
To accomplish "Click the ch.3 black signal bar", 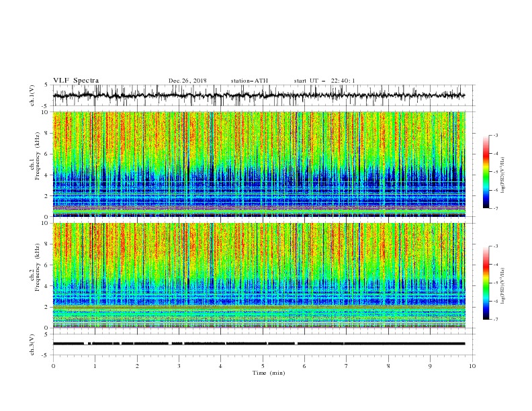I will point(259,344).
